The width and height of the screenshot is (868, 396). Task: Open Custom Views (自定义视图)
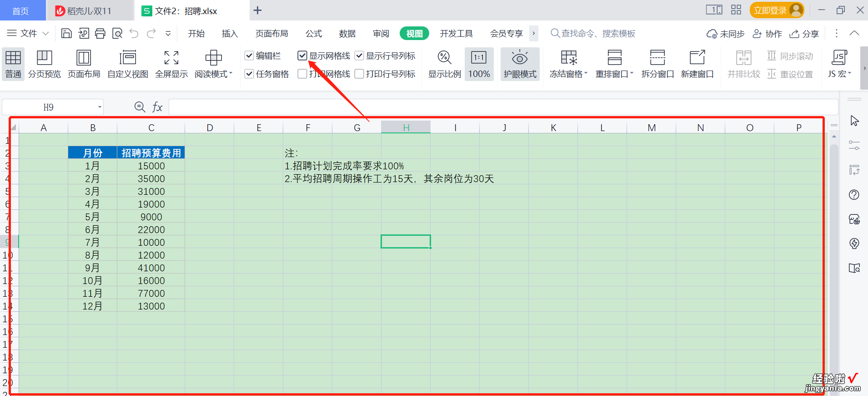point(128,64)
